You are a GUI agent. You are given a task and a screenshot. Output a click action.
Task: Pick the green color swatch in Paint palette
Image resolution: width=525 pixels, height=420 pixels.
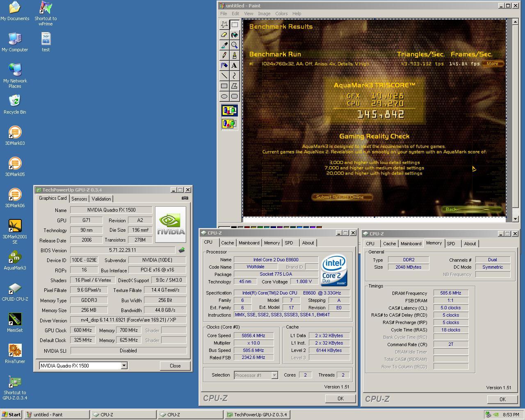(x=260, y=227)
